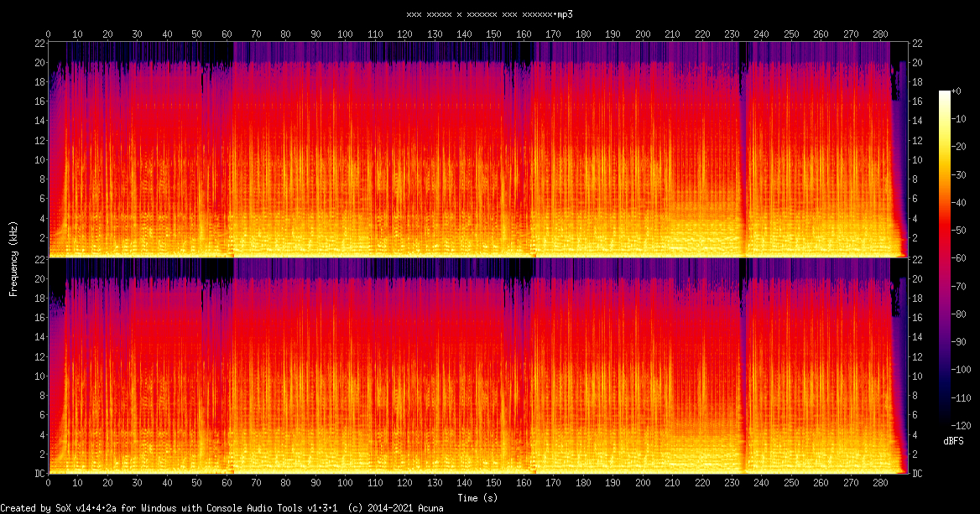Image resolution: width=980 pixels, height=514 pixels.
Task: Click the "230" tick on the upper time axis
Action: (732, 34)
